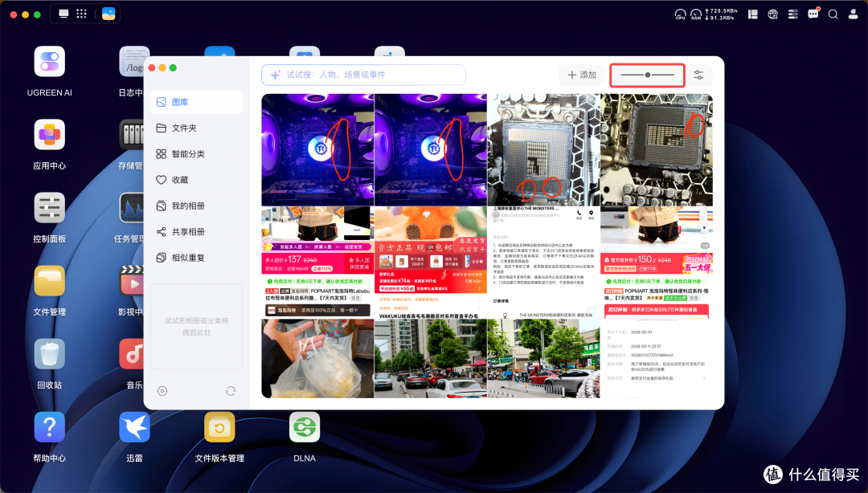This screenshot has height=493, width=868.
Task: Open the 应用中心 app center icon
Action: pyautogui.click(x=49, y=134)
